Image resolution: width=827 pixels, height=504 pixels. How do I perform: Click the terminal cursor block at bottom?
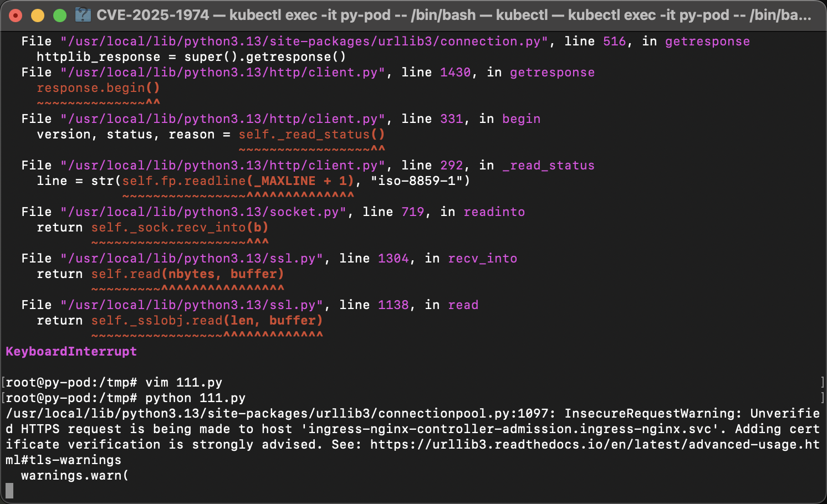(x=9, y=490)
